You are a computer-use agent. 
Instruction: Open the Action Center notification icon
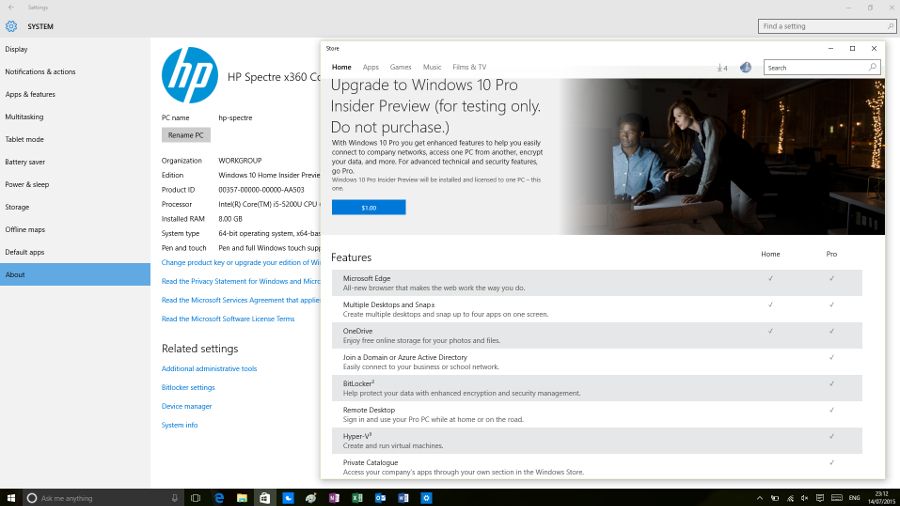(x=820, y=498)
